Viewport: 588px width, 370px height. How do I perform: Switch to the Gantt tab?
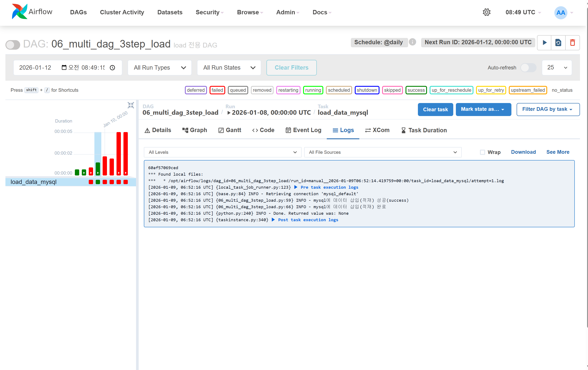(230, 130)
